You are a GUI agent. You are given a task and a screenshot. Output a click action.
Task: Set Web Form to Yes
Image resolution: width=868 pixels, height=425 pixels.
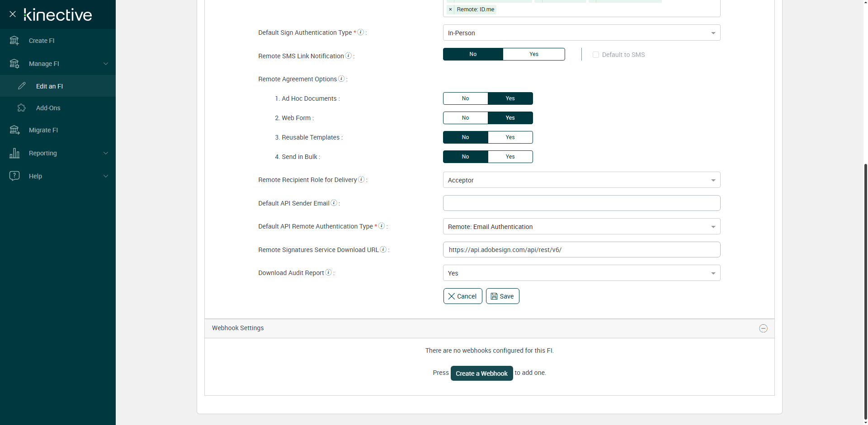(x=510, y=118)
